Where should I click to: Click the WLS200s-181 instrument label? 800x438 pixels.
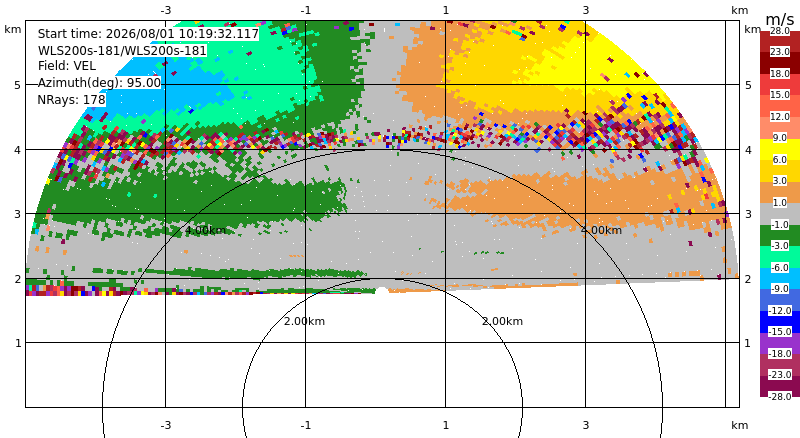[122, 51]
